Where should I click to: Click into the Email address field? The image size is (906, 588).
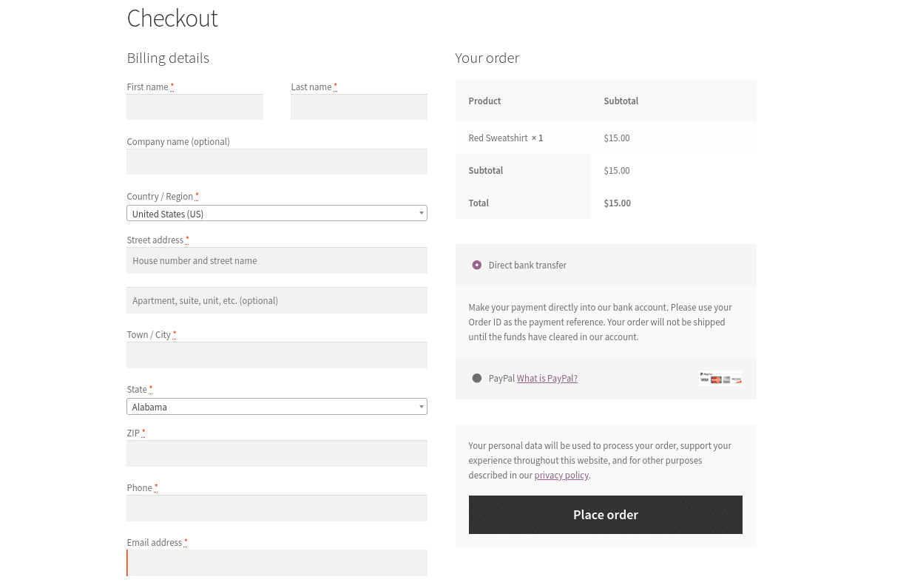coord(277,562)
